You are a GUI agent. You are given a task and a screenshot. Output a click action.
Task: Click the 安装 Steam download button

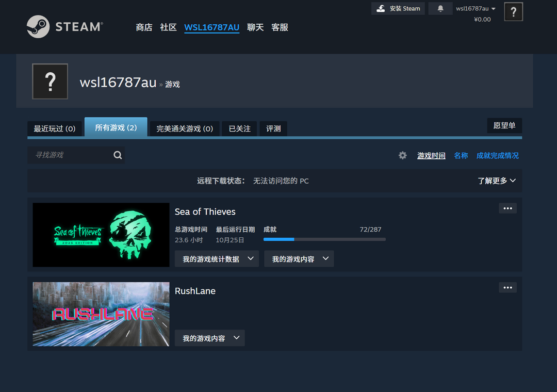tap(398, 8)
